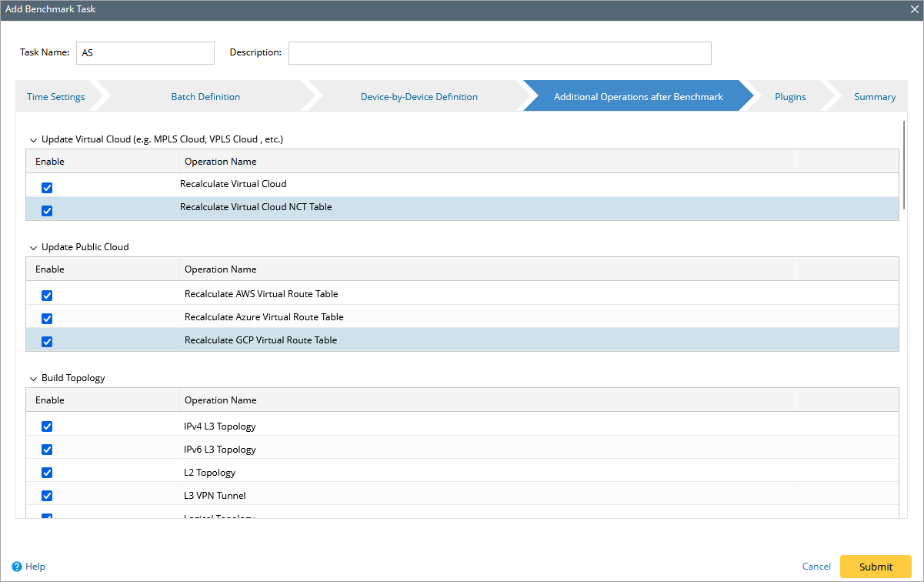
Task: Click the Description input field
Action: click(x=500, y=53)
